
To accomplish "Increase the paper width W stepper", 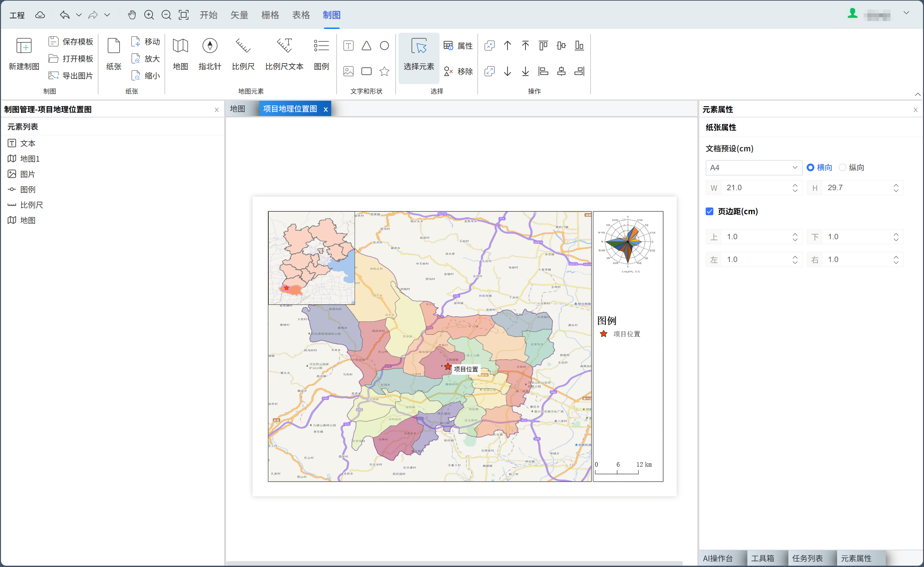I will (795, 185).
